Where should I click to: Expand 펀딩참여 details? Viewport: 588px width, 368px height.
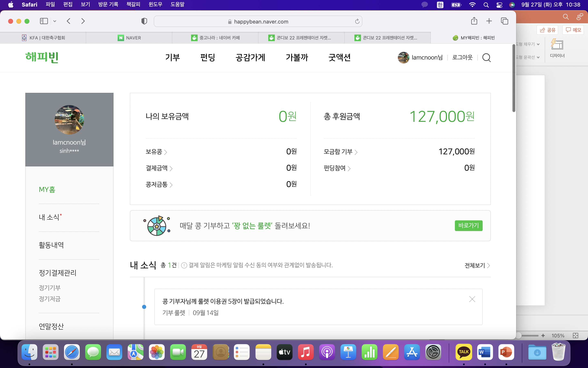(337, 168)
